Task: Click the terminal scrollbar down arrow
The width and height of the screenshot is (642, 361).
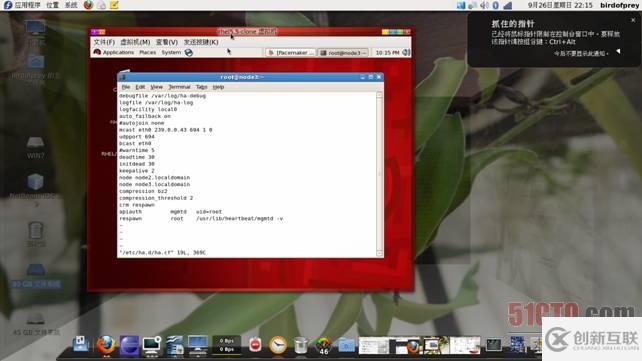Action: pyautogui.click(x=379, y=253)
